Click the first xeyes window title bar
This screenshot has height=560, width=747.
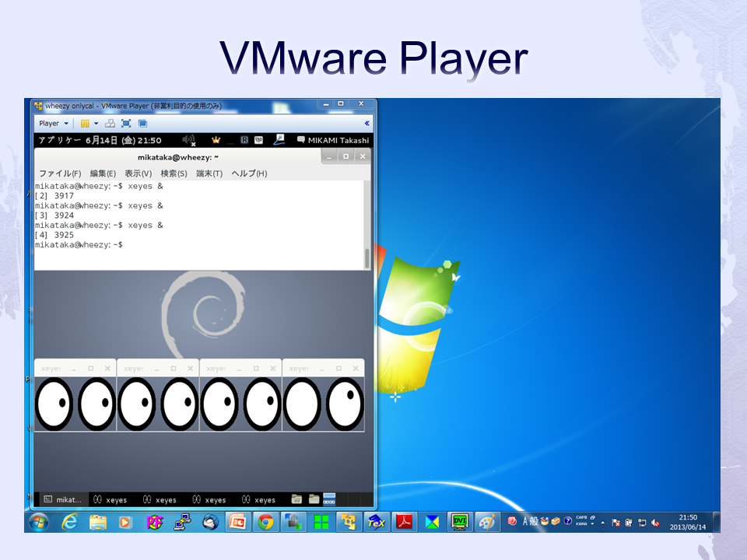[75, 368]
